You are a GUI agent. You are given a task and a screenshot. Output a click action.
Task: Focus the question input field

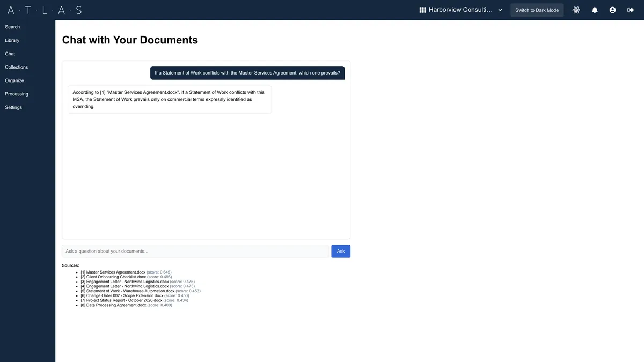click(x=195, y=251)
